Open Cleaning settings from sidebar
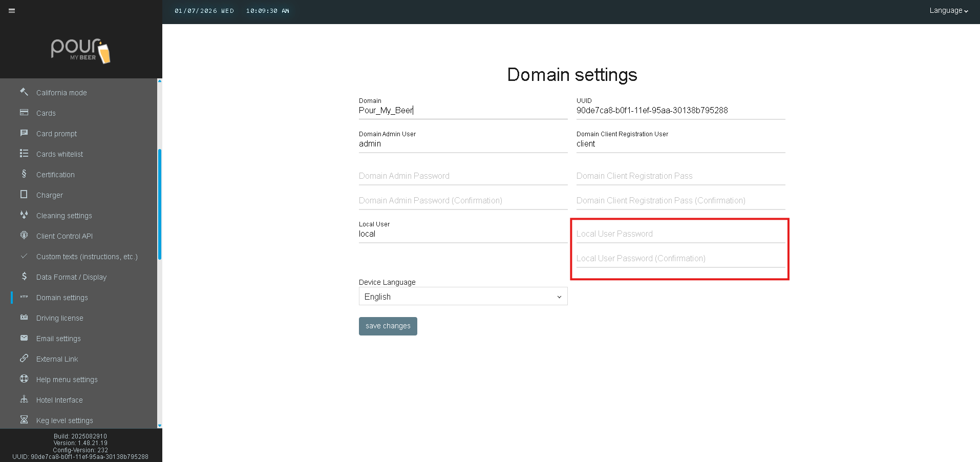The width and height of the screenshot is (980, 462). coord(64,216)
